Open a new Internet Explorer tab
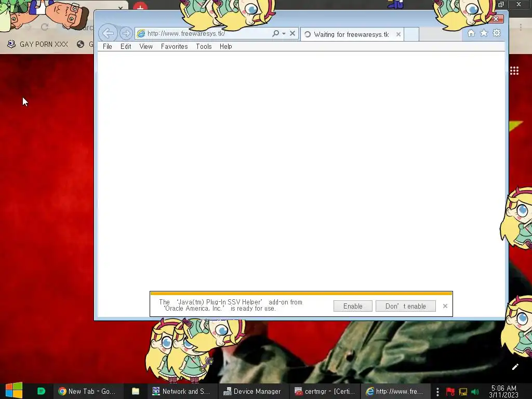The image size is (532, 399). coord(411,34)
